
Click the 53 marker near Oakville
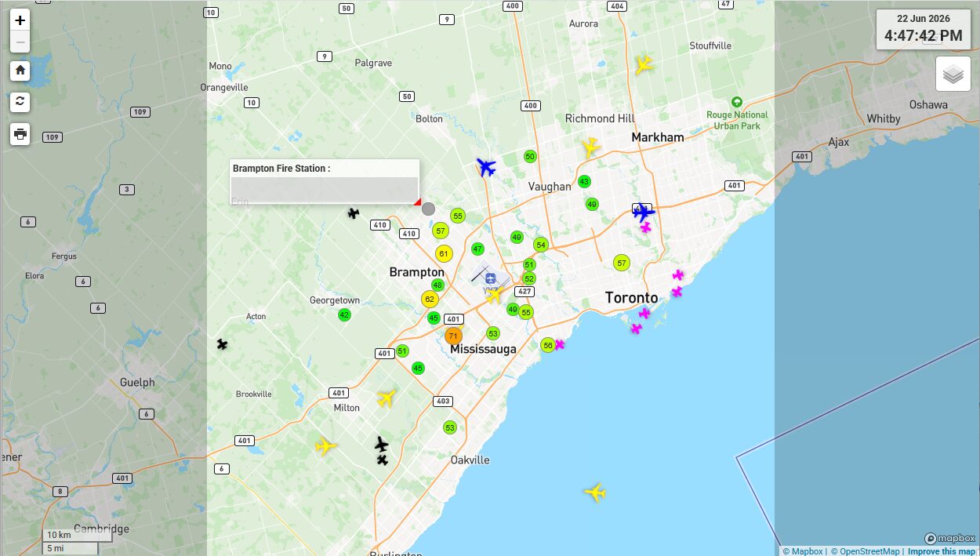click(x=450, y=427)
